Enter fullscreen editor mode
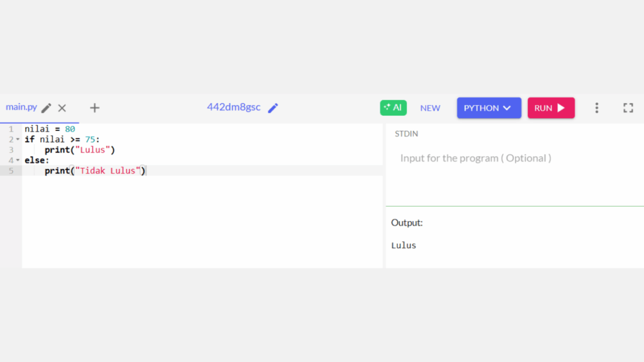644x362 pixels. pyautogui.click(x=628, y=107)
